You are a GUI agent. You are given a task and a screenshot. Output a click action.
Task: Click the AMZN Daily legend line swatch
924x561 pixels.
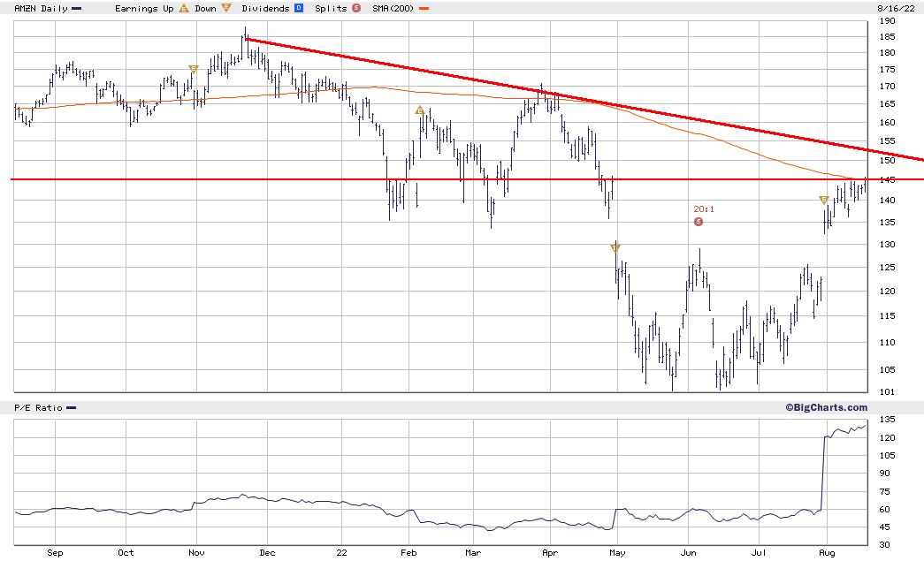pyautogui.click(x=77, y=9)
